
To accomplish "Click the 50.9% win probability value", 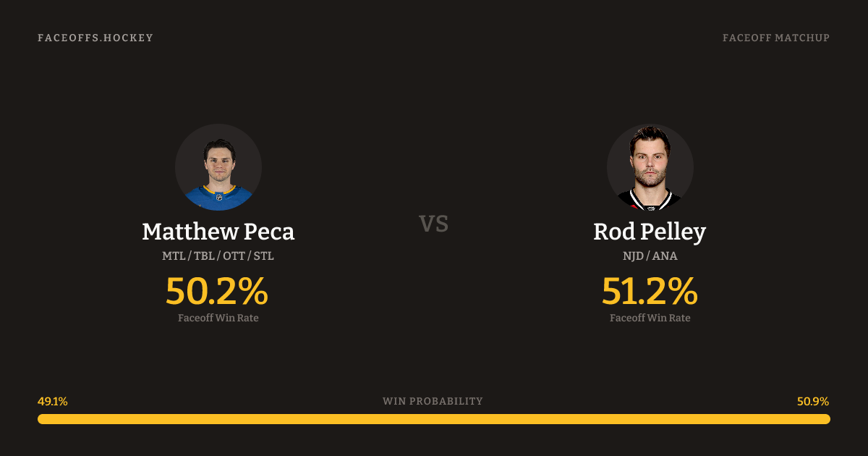I will coord(813,402).
